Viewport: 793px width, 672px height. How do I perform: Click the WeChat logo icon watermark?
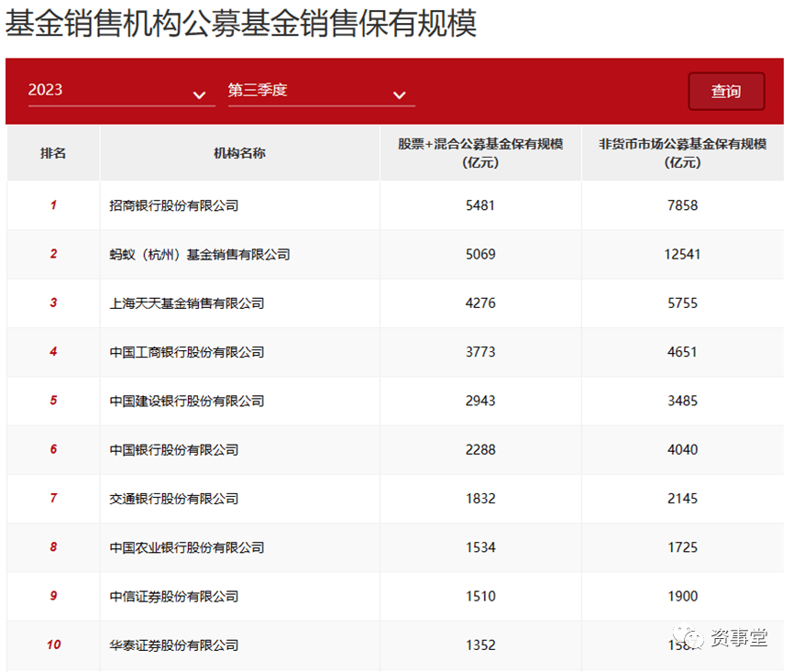(688, 638)
